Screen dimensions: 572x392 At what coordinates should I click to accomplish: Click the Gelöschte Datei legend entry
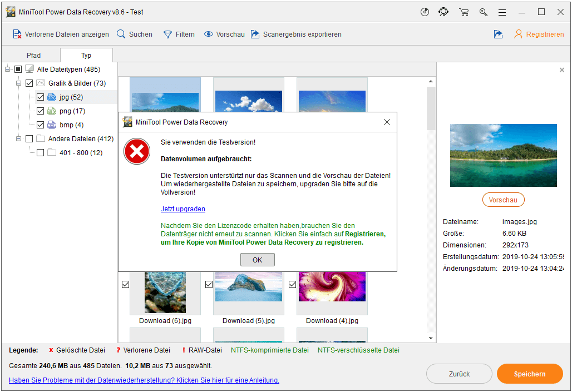pyautogui.click(x=77, y=350)
